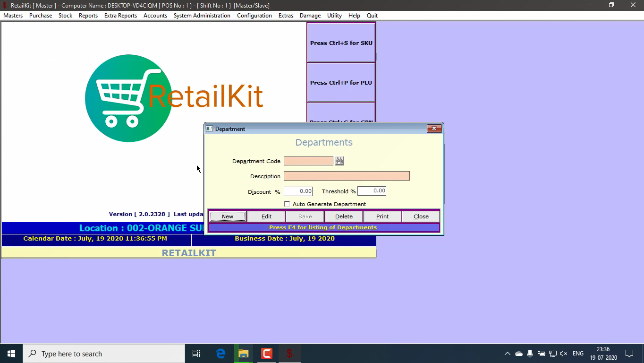Click the Discount % field
Image resolution: width=644 pixels, height=363 pixels.
pyautogui.click(x=298, y=191)
